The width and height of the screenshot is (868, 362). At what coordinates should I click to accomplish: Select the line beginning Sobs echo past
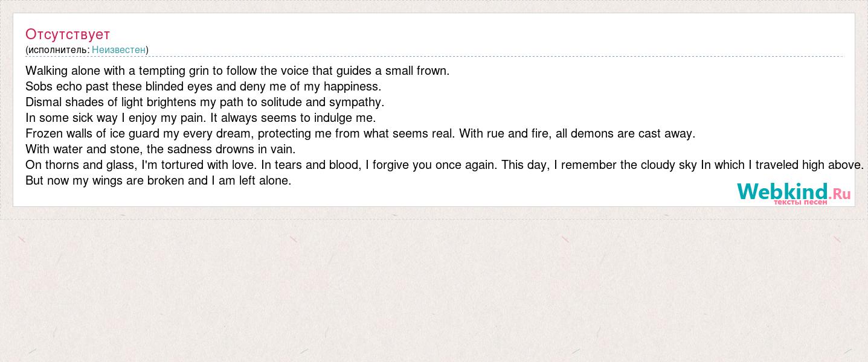pyautogui.click(x=203, y=86)
